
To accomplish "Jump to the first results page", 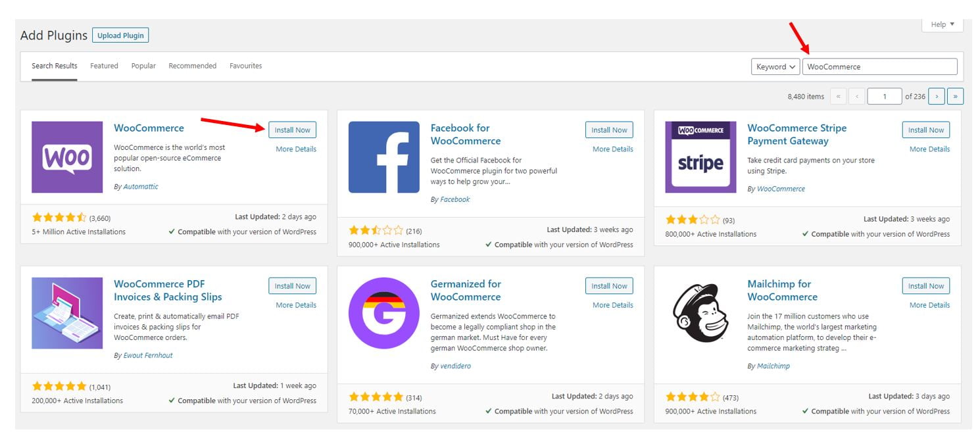I will point(839,96).
